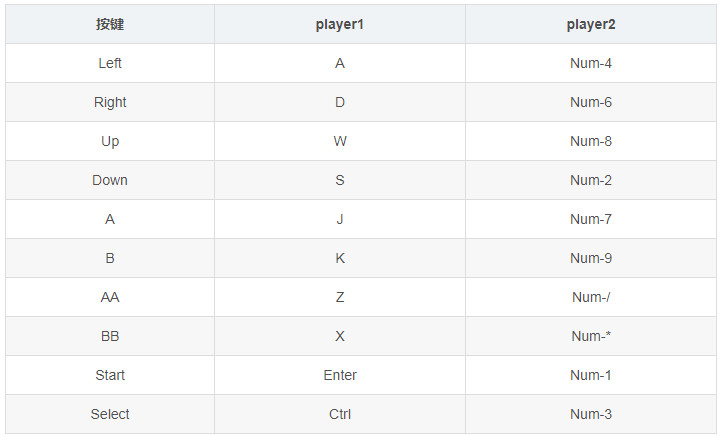Viewport: 720px width, 436px height.
Task: Click player1's K key cell
Action: click(340, 258)
